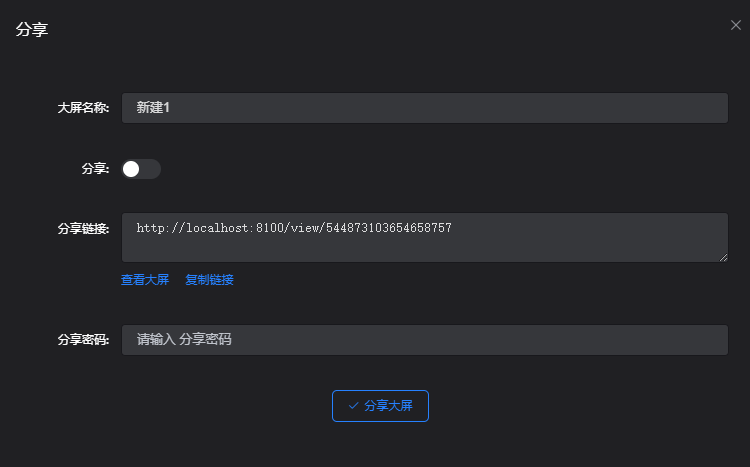Click the localhost URL text in the share link
Viewport: 750px width, 467px height.
(294, 228)
